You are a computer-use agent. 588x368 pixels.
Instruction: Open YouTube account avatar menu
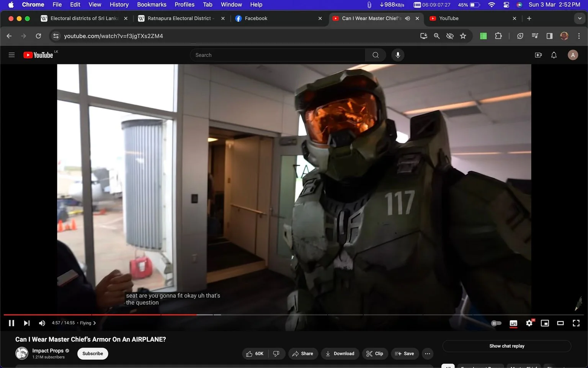pos(573,55)
